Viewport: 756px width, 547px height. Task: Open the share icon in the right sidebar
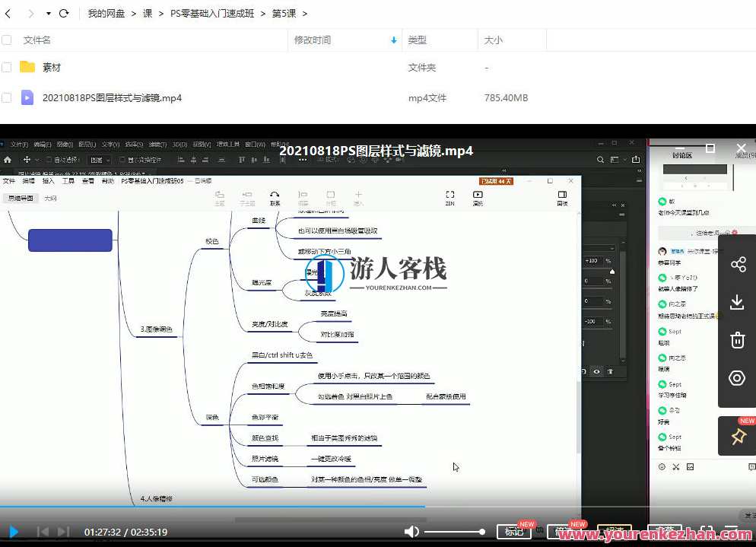pos(737,264)
